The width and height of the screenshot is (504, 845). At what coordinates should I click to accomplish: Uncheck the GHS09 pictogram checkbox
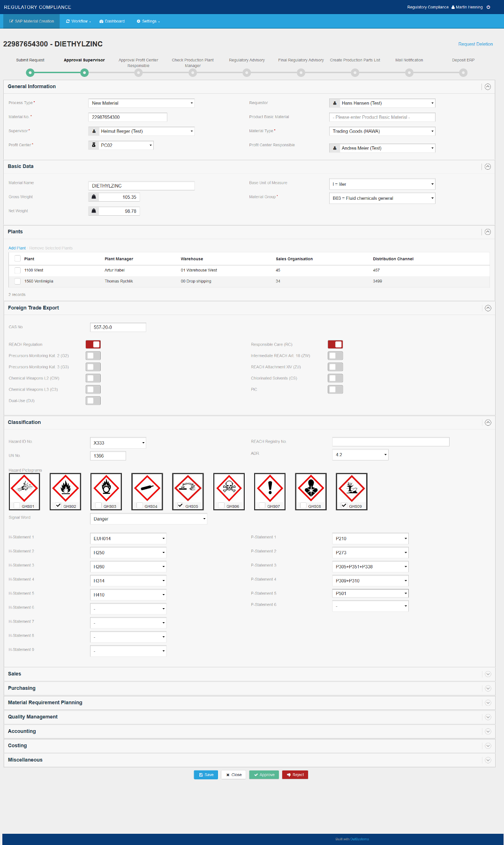[344, 505]
